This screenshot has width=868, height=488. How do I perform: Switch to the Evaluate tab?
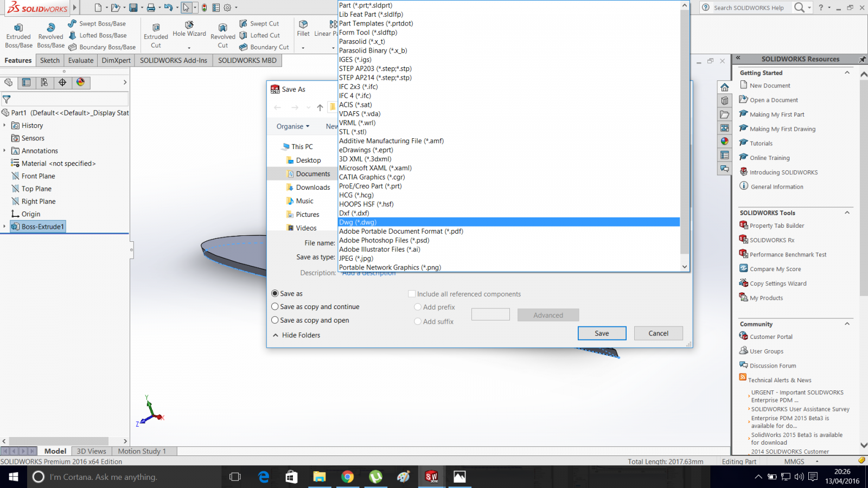coord(81,60)
